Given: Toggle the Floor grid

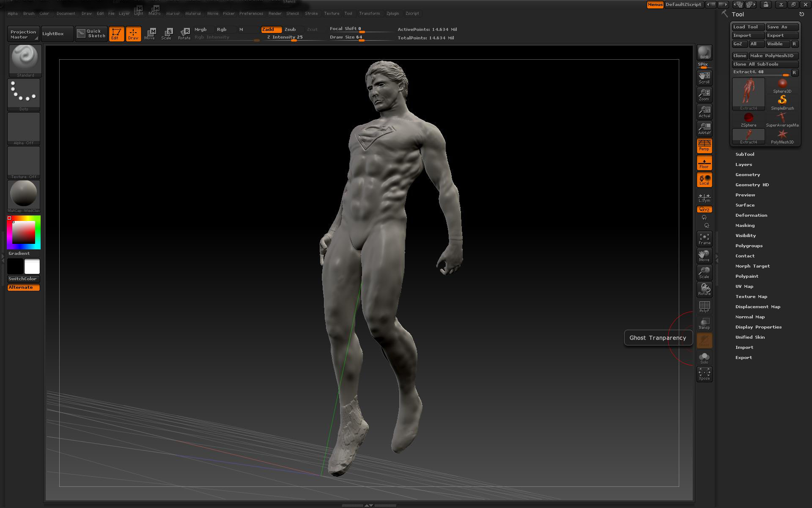Looking at the screenshot, I should click(704, 163).
